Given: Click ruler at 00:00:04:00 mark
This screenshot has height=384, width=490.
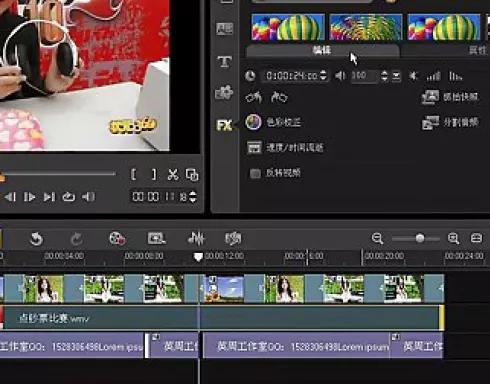Looking at the screenshot, I should [64, 256].
